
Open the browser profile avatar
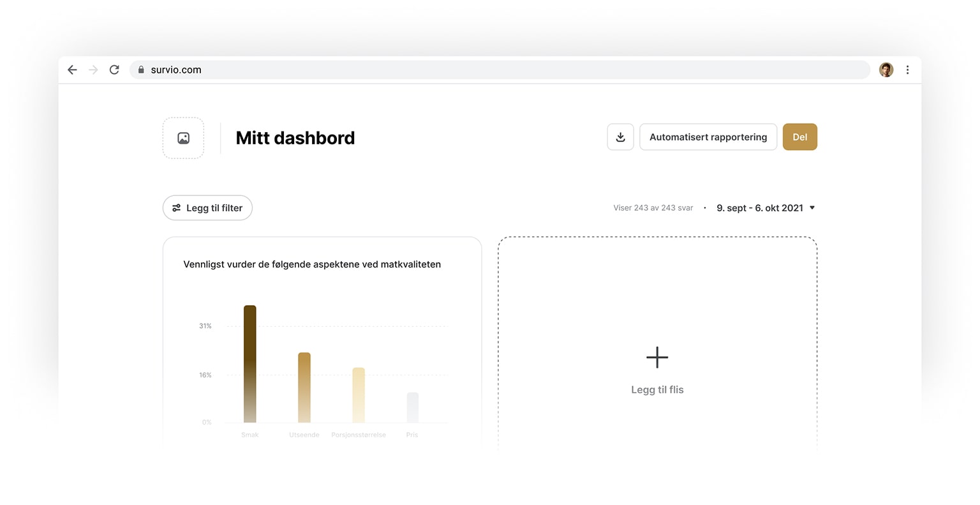[x=886, y=70]
